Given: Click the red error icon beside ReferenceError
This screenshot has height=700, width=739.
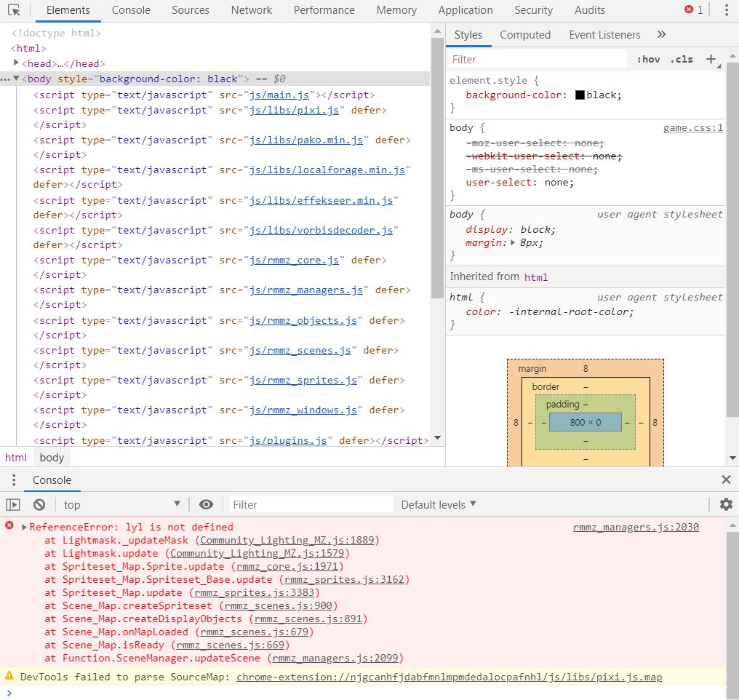Looking at the screenshot, I should 9,525.
